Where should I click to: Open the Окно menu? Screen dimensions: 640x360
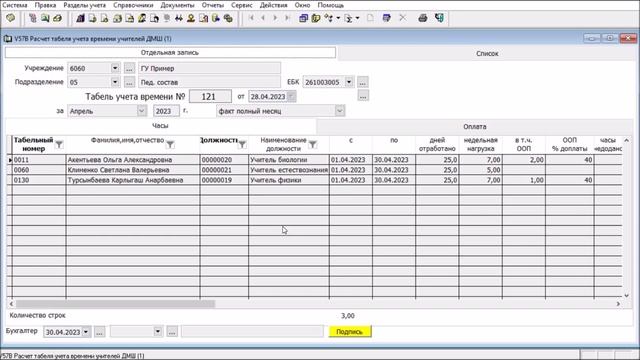click(302, 5)
